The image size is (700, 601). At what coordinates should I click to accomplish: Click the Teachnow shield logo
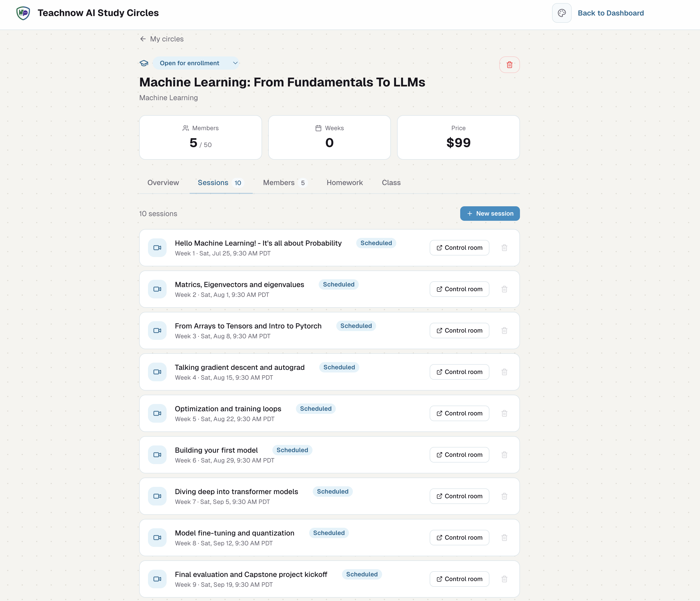(x=23, y=13)
